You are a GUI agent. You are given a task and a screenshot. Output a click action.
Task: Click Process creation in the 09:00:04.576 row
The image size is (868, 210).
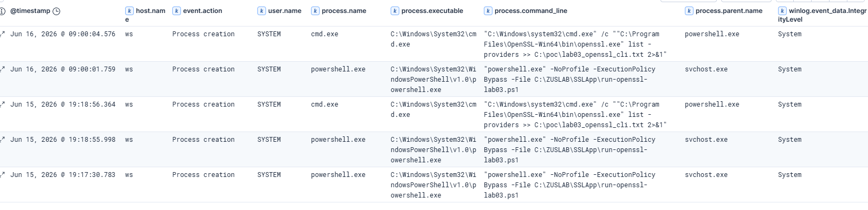203,34
